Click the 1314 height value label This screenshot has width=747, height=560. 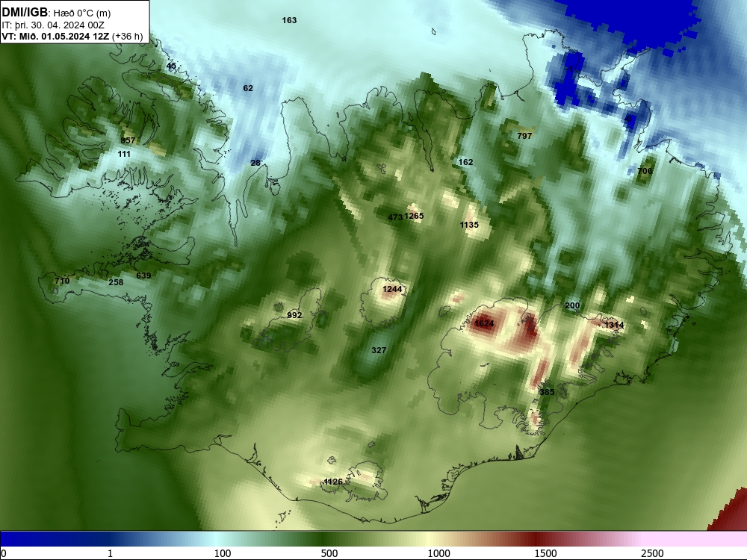tap(614, 325)
